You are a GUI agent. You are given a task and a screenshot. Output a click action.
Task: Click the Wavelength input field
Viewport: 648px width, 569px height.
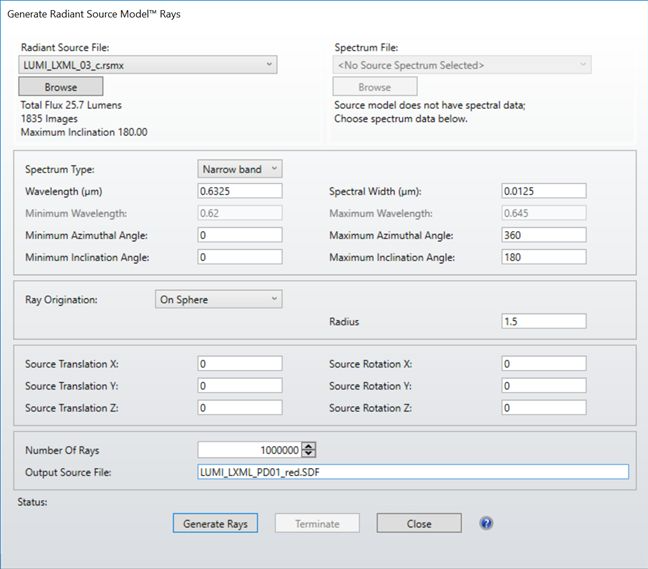(240, 191)
